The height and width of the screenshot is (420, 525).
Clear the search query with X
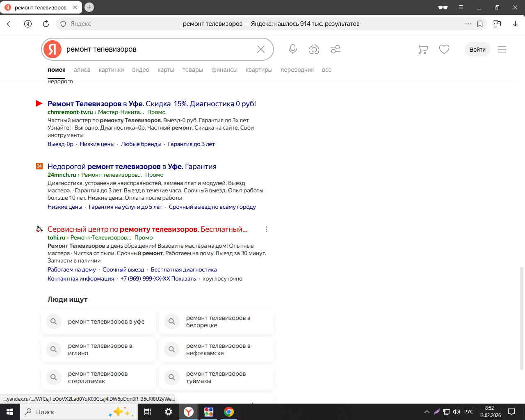click(261, 49)
